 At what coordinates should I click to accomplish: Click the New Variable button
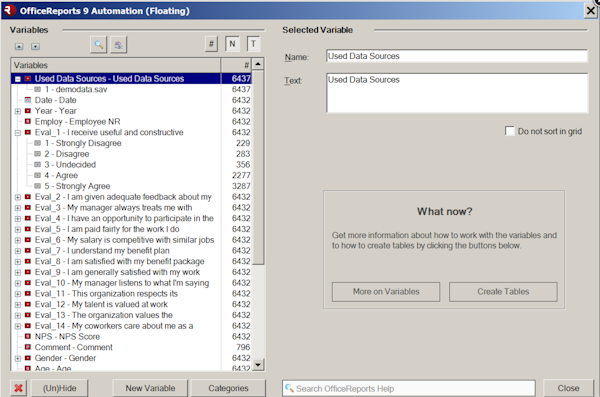[x=150, y=388]
